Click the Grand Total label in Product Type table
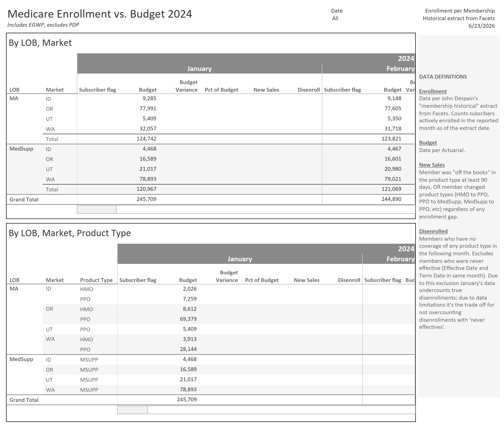This screenshot has width=504, height=428. tap(24, 400)
